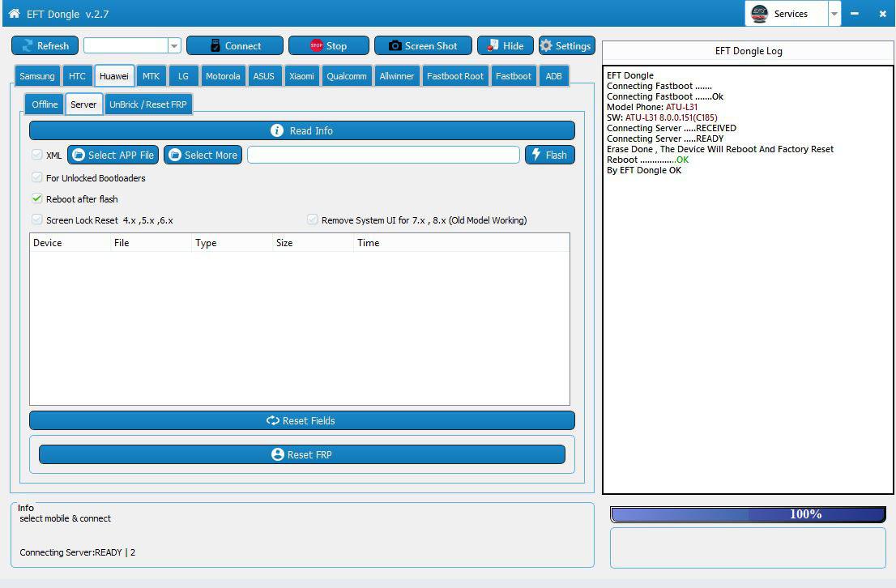Click log line 'Erase Done, The Device Will Reboot'

tap(720, 149)
